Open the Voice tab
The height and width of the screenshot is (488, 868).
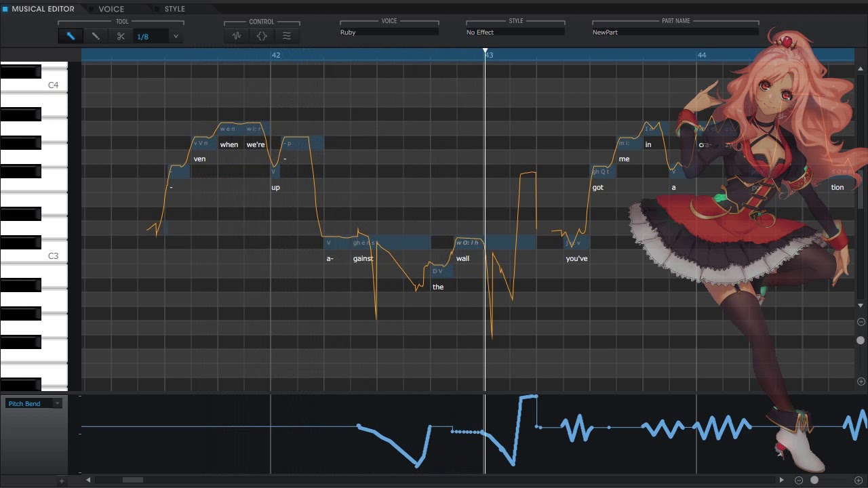(111, 9)
